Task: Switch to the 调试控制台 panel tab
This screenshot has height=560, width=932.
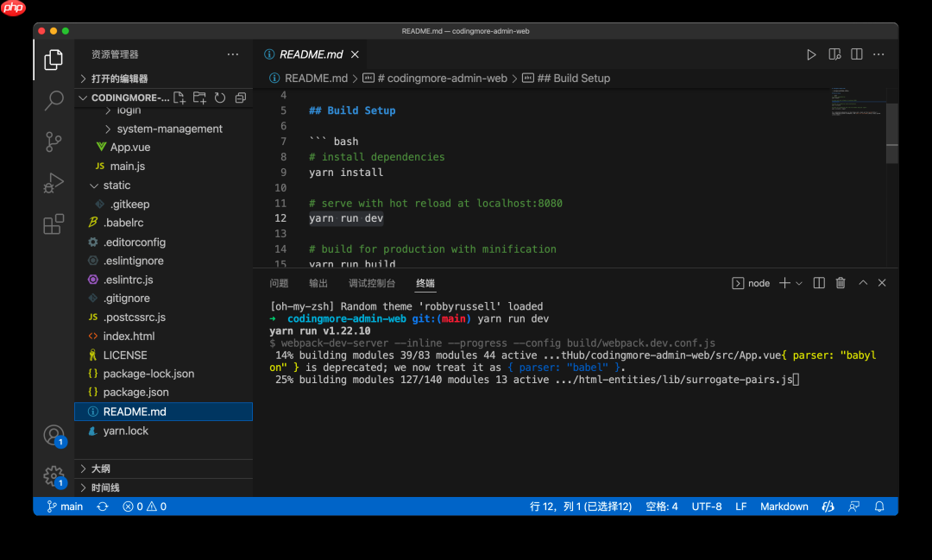Action: pyautogui.click(x=372, y=283)
